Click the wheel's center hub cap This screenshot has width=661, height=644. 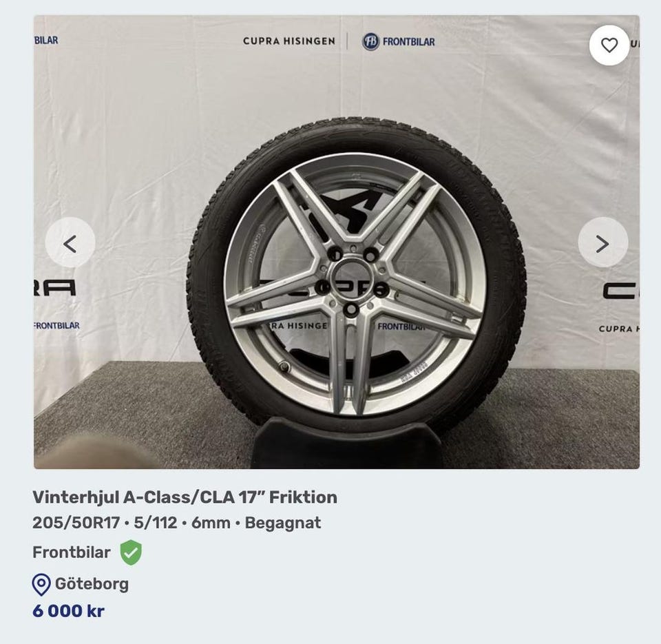tap(351, 279)
